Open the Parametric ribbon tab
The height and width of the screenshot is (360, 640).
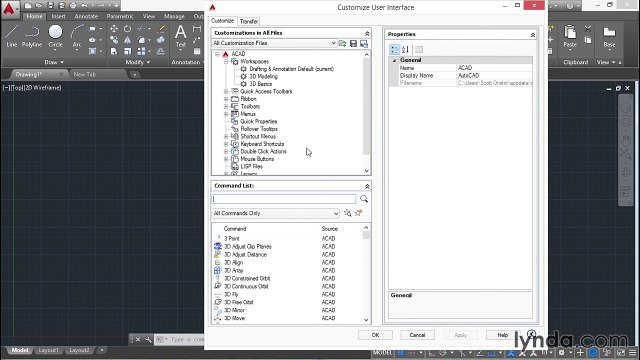(x=120, y=16)
